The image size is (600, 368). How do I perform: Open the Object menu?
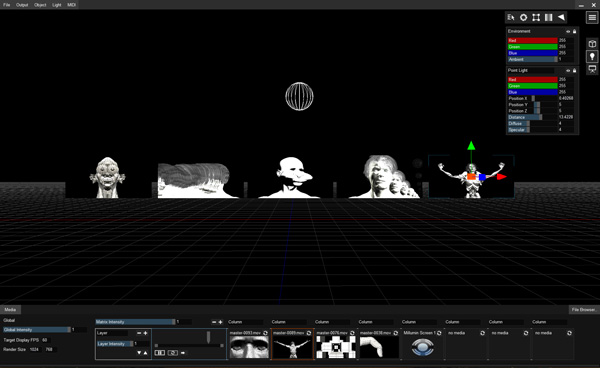(40, 5)
